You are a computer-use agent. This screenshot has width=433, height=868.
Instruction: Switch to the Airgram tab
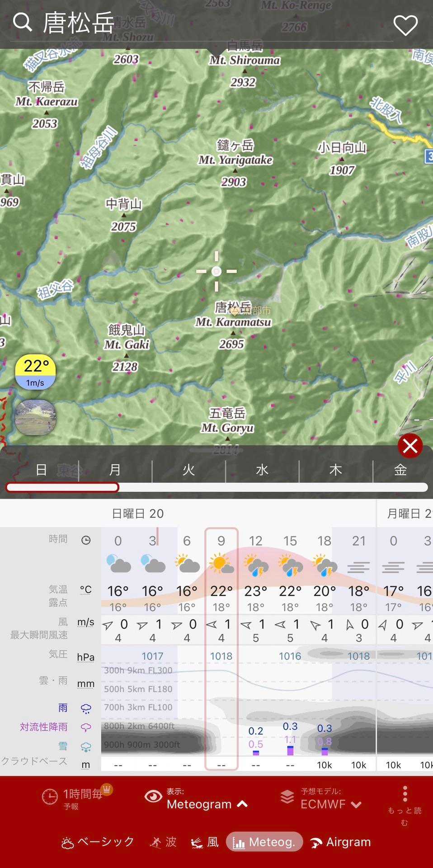(340, 842)
